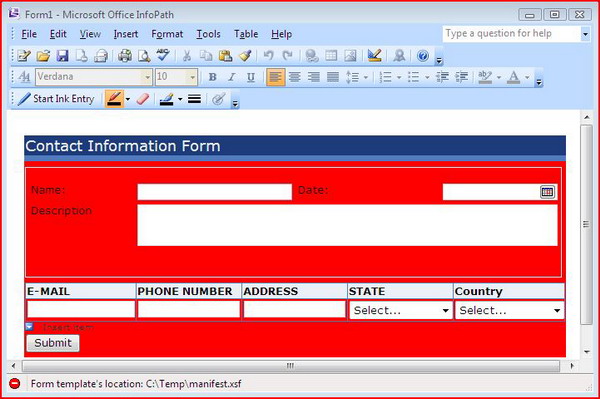This screenshot has height=399, width=600.
Task: Toggle Bold formatting
Action: pyautogui.click(x=212, y=77)
